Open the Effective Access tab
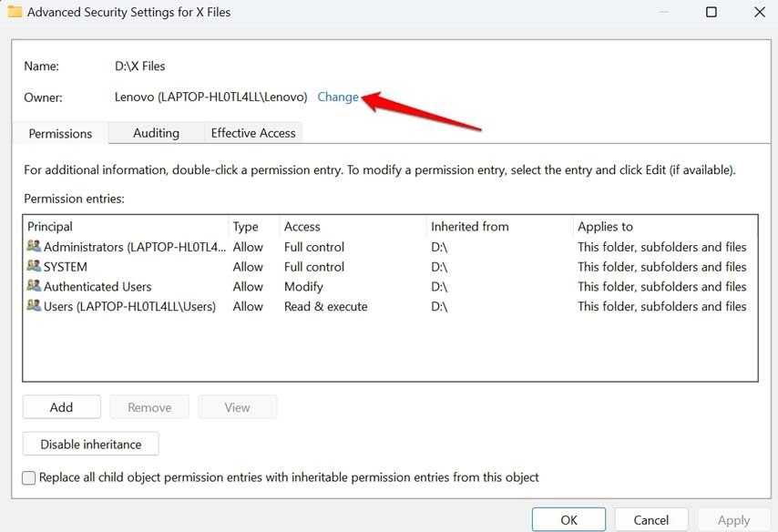Viewport: 778px width, 532px height. [x=253, y=133]
